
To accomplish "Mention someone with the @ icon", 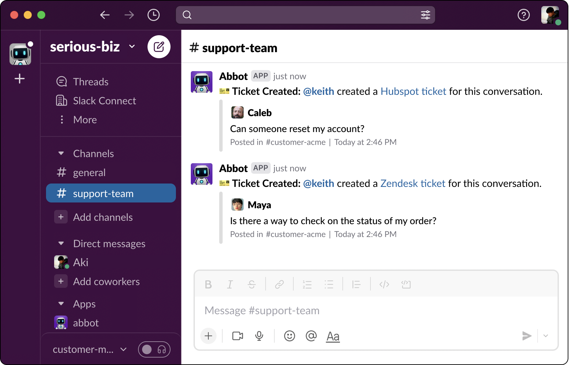I will (x=311, y=336).
